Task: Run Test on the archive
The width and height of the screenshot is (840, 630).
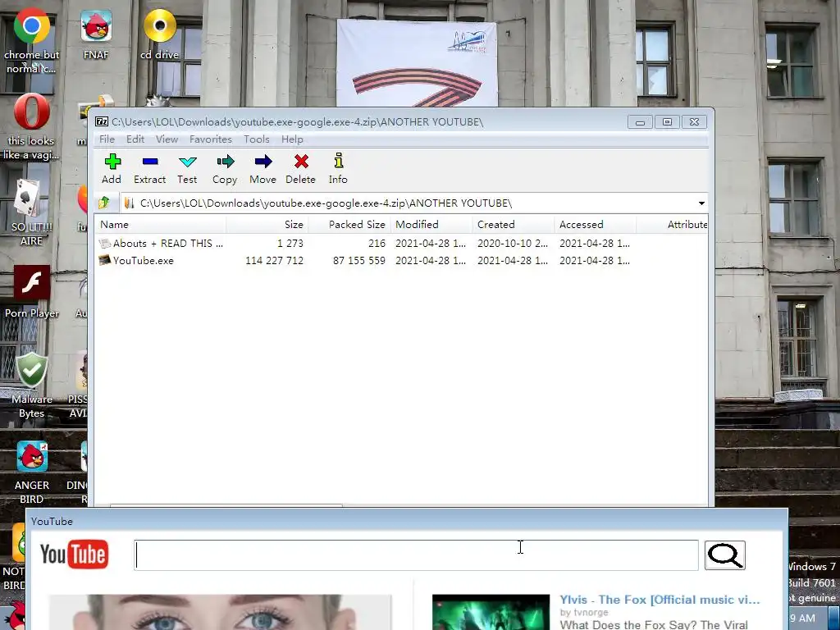Action: (188, 162)
